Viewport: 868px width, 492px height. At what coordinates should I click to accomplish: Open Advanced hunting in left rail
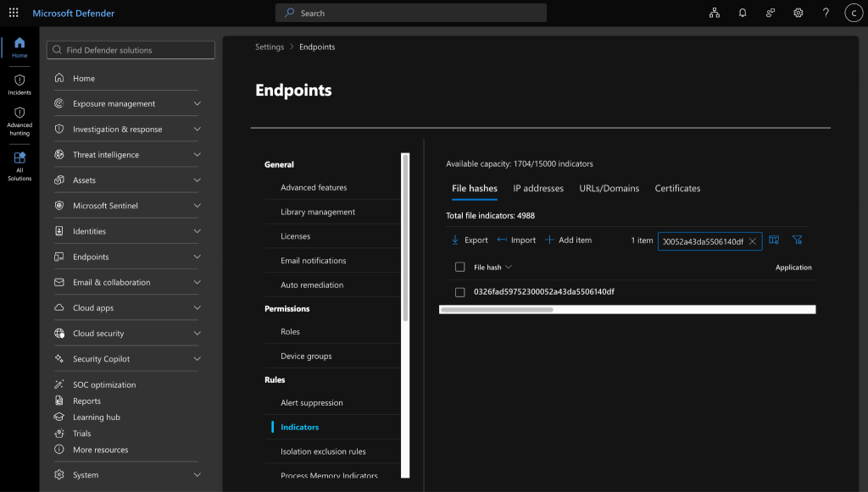(19, 122)
